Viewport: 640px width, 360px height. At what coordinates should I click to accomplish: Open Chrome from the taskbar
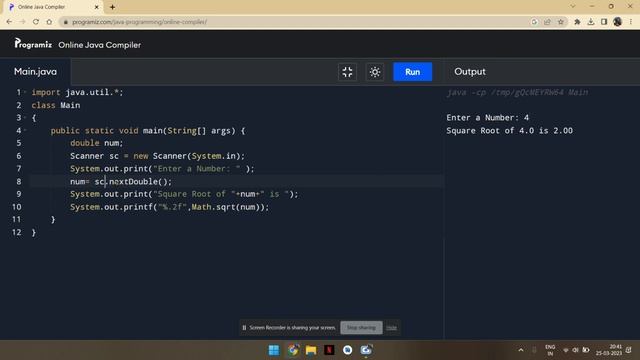293,350
